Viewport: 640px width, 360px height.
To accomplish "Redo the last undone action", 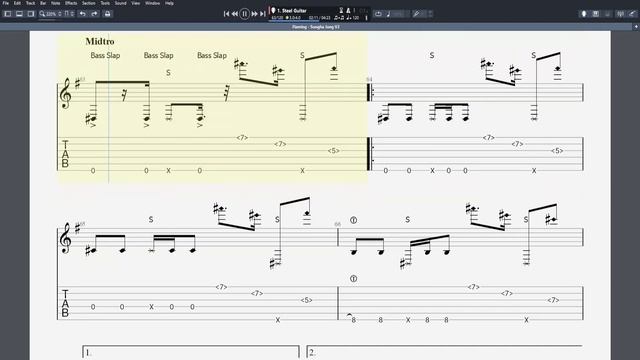I will tap(94, 14).
